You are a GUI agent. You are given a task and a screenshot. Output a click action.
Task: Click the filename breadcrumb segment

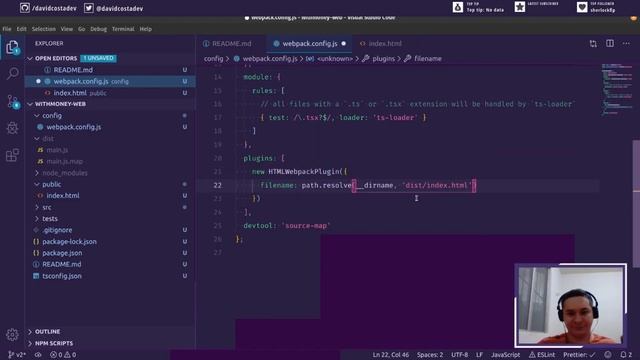pyautogui.click(x=428, y=59)
